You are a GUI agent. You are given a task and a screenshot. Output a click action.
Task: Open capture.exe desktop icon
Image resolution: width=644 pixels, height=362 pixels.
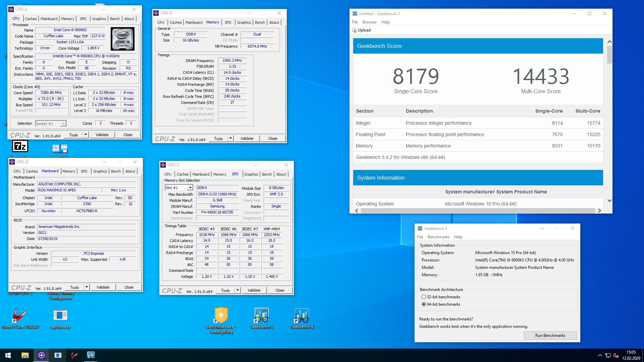pos(60,318)
